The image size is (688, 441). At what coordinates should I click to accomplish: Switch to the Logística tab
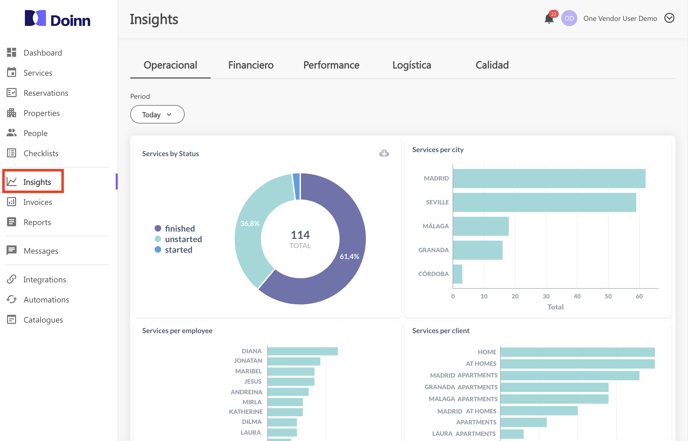[412, 65]
